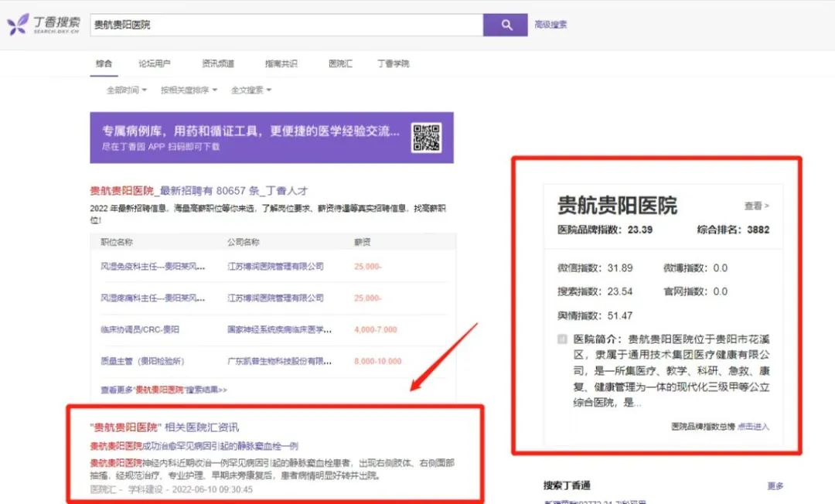Go to the 医院汇 tab
The image size is (835, 504).
pos(340,63)
